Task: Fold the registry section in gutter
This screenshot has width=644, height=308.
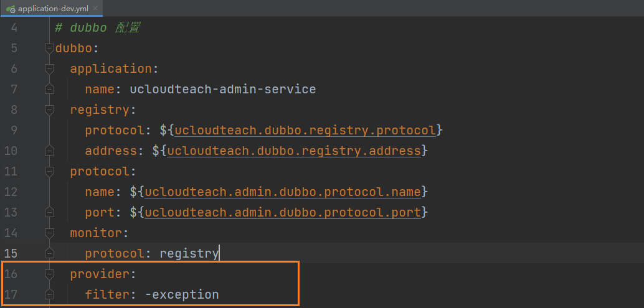Action: pyautogui.click(x=49, y=110)
